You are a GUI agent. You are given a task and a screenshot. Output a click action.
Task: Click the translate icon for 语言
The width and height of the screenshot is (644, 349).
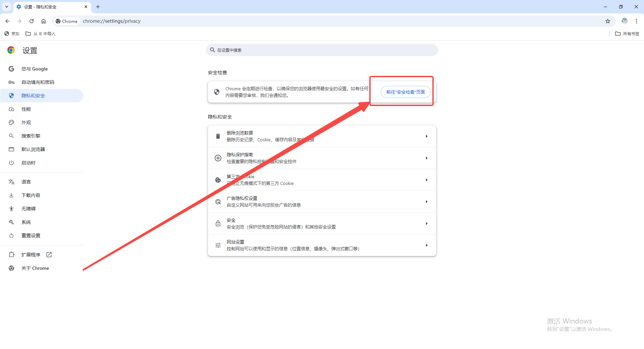[11, 182]
